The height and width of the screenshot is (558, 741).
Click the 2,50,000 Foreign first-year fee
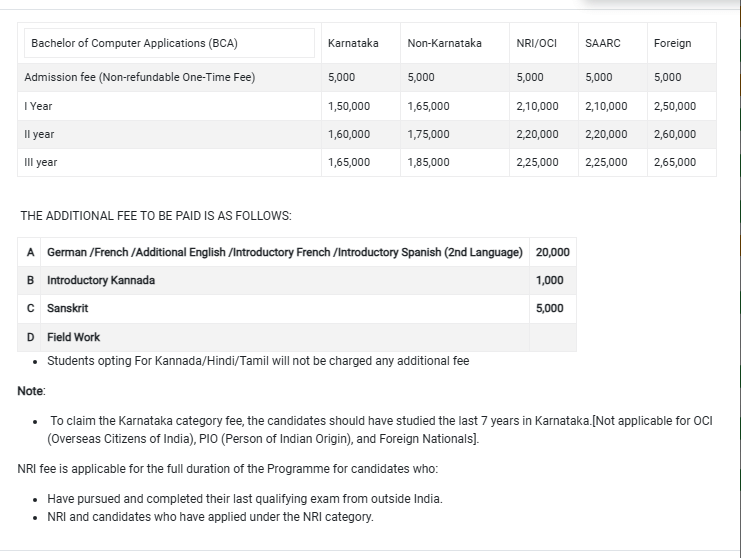(x=674, y=106)
